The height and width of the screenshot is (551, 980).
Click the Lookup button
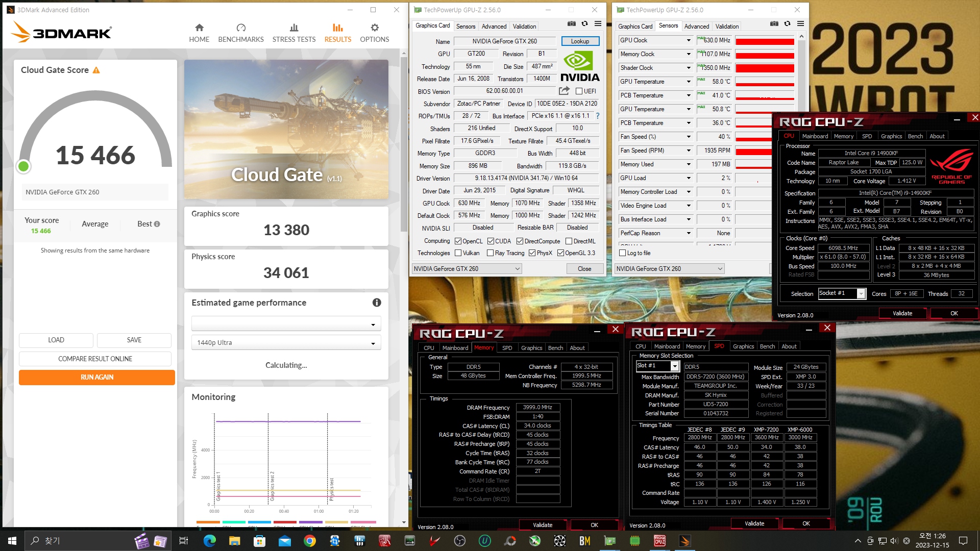[580, 41]
